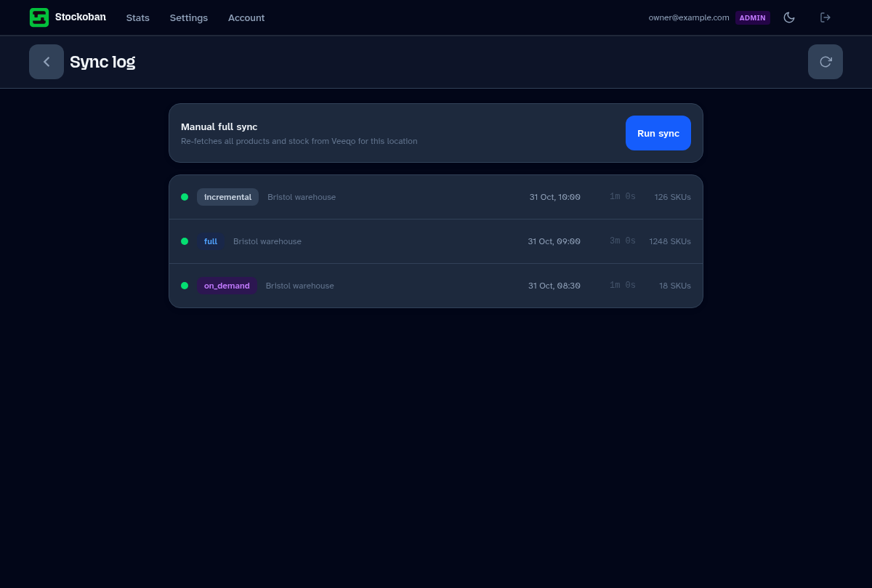
Task: Refresh the sync log
Action: 825,62
